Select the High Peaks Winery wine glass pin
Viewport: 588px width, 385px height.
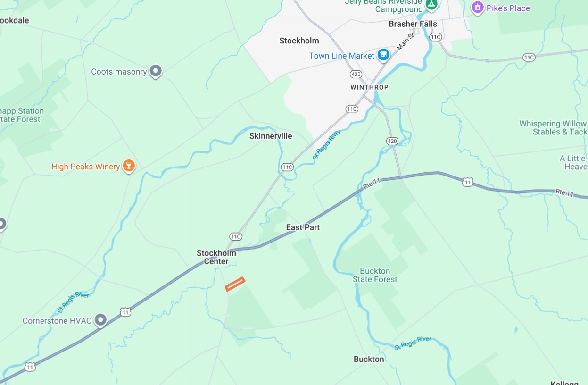pos(128,166)
